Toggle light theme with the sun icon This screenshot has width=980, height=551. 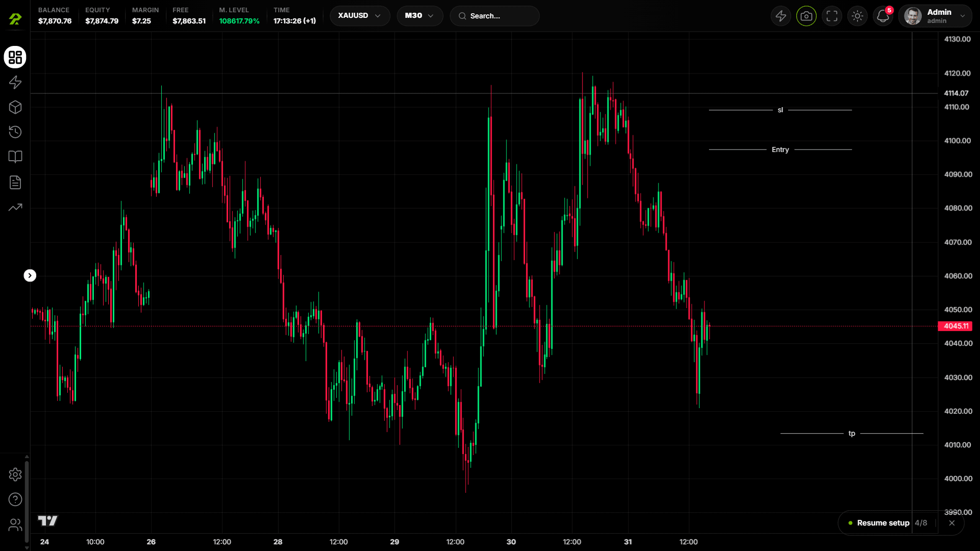click(857, 16)
